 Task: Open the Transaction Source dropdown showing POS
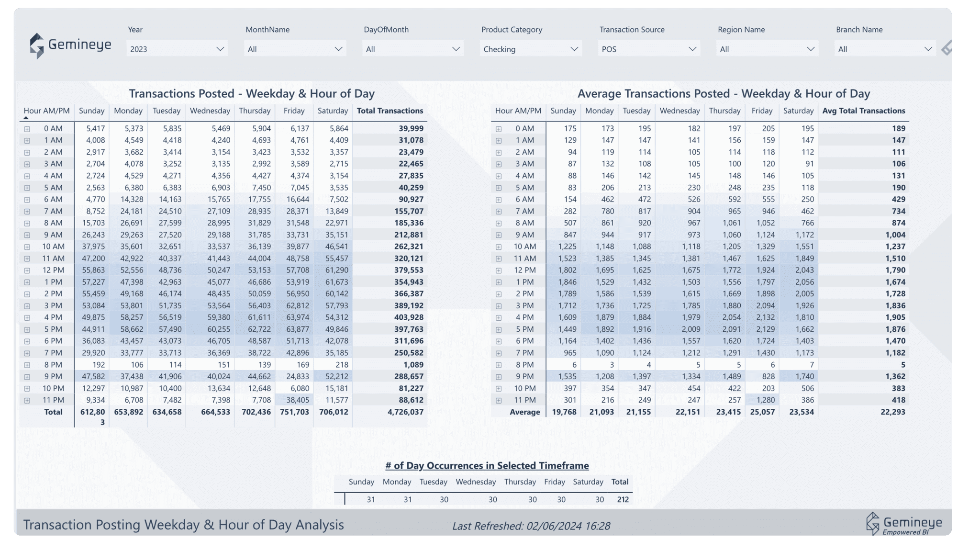tap(648, 49)
